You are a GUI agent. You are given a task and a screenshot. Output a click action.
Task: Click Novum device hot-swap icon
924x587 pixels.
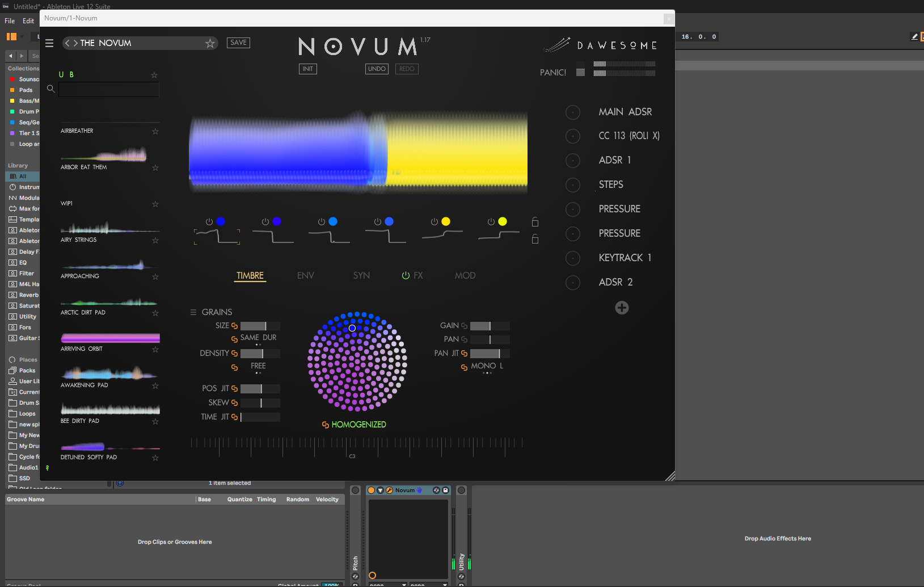point(436,490)
